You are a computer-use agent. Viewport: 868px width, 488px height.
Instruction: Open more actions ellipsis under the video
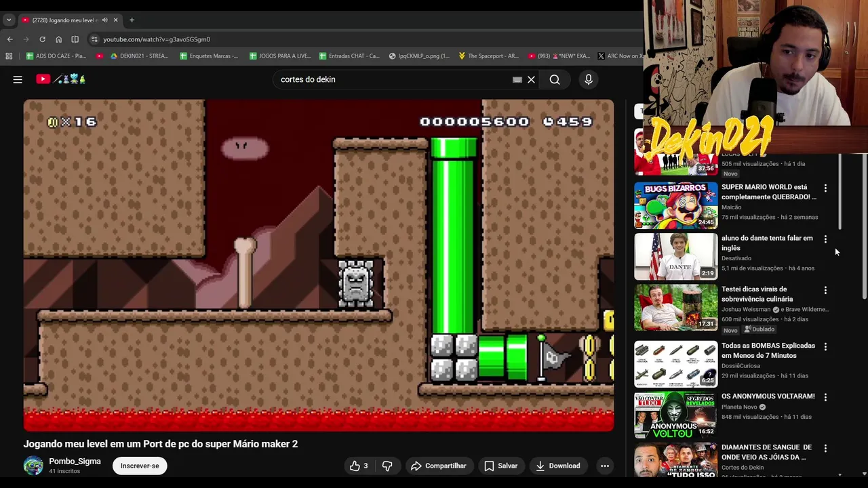click(x=604, y=466)
